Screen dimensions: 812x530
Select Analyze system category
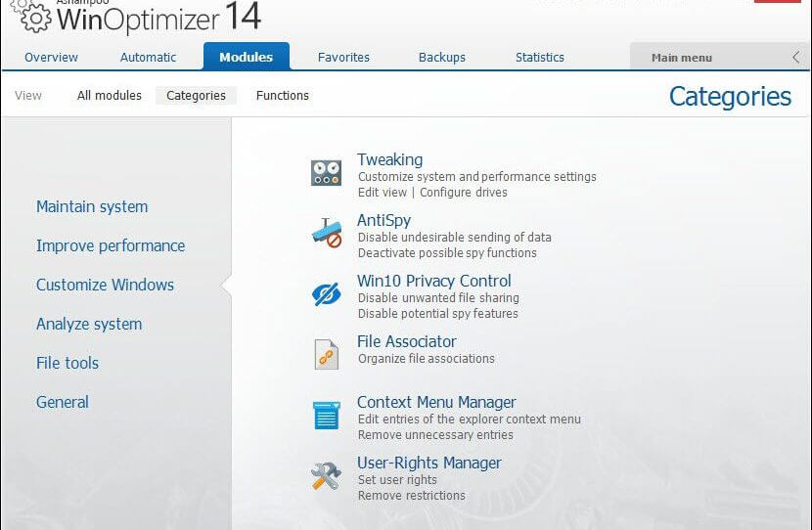(89, 324)
